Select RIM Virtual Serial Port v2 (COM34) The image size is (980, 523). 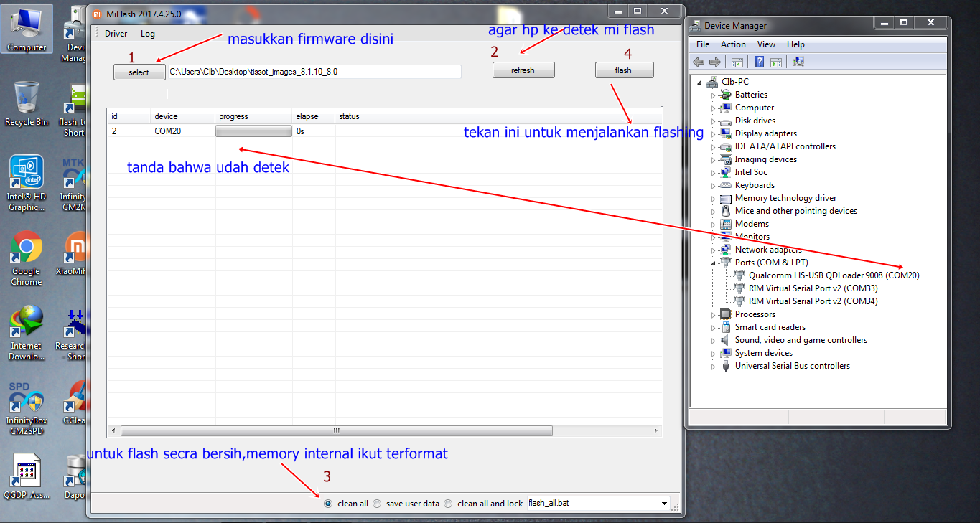pyautogui.click(x=813, y=301)
